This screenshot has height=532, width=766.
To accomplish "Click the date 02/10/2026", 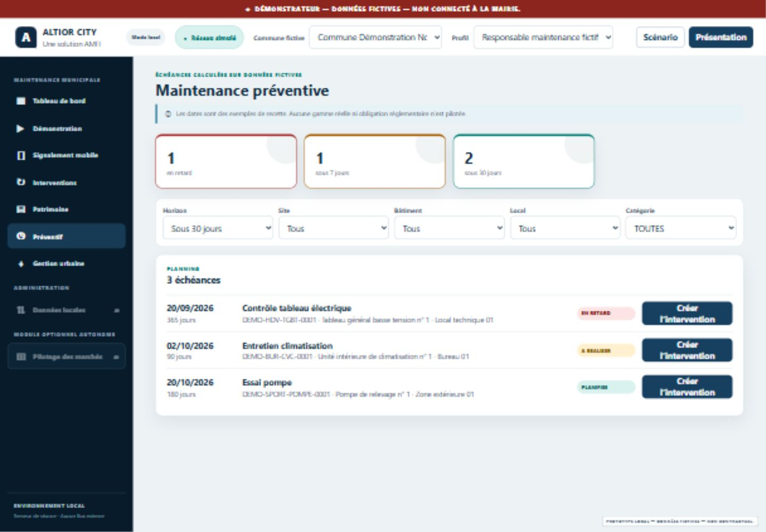I will [190, 346].
